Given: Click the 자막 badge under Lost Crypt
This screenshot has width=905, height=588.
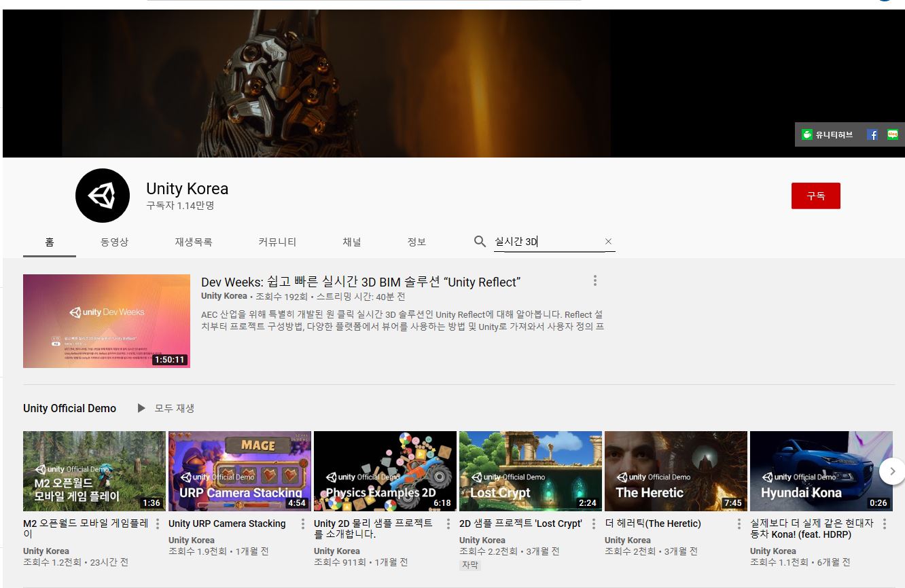Looking at the screenshot, I should tap(469, 565).
